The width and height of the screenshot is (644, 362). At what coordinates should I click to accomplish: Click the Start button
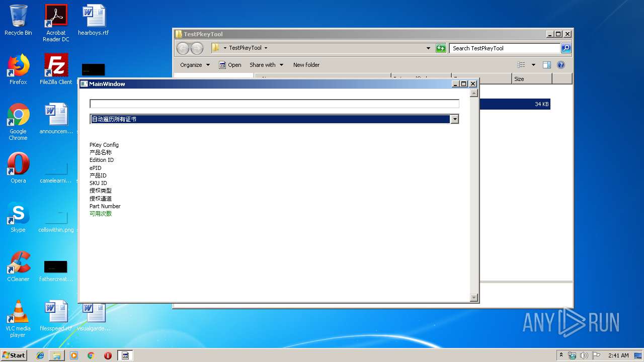[14, 355]
